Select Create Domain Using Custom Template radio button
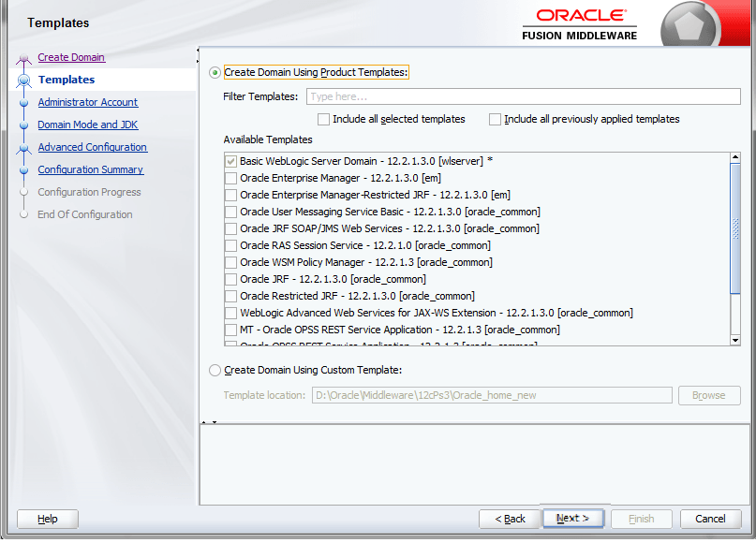This screenshot has height=543, width=756. click(x=215, y=371)
